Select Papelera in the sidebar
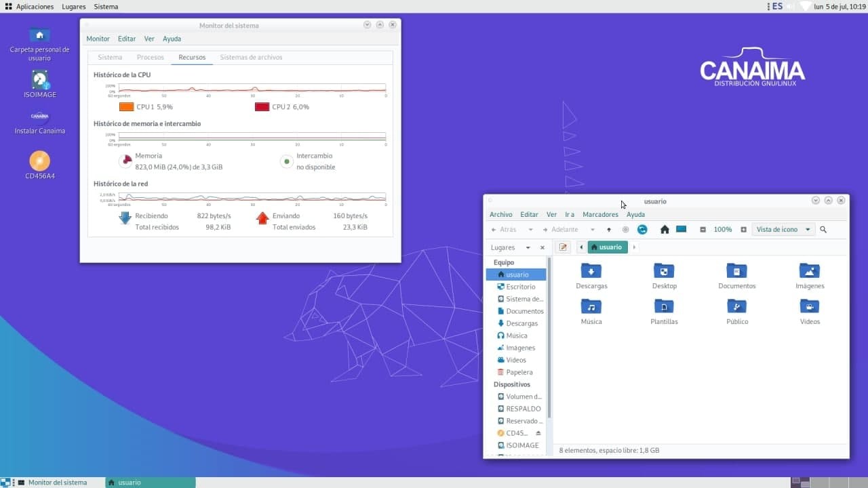 coord(519,372)
